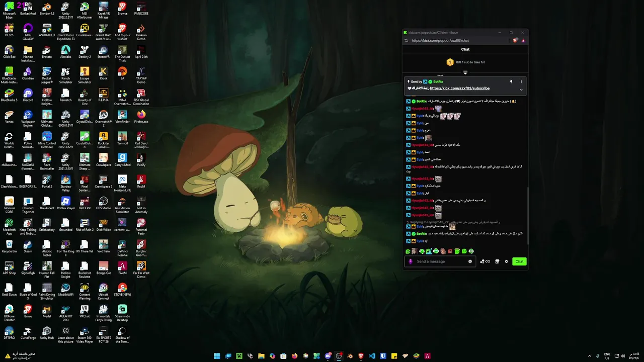Show hidden system tray icons

(590, 356)
